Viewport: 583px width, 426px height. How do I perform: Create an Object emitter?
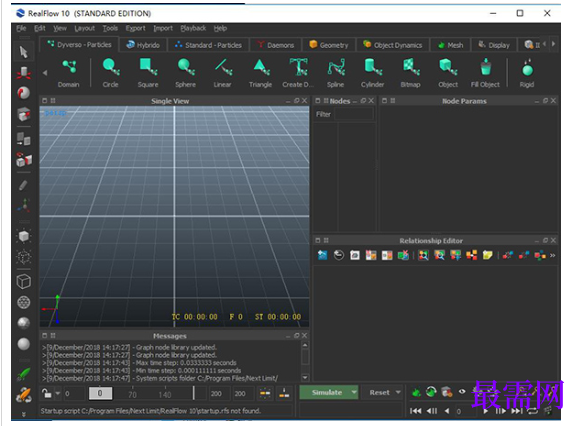click(x=448, y=73)
